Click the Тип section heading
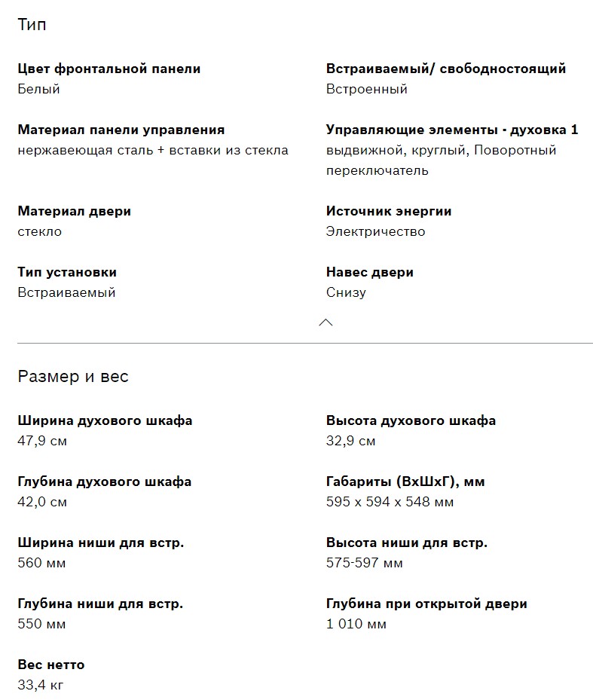Screen dimensions: 593x700 point(32,25)
